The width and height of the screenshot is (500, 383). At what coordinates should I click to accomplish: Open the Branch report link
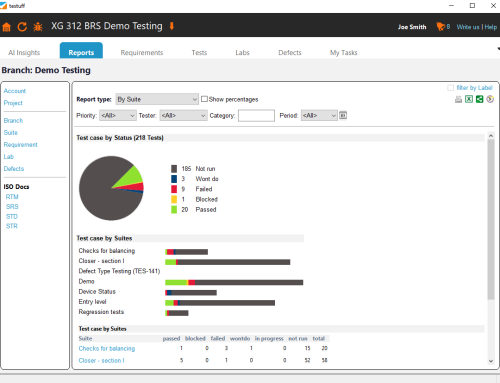(x=13, y=120)
